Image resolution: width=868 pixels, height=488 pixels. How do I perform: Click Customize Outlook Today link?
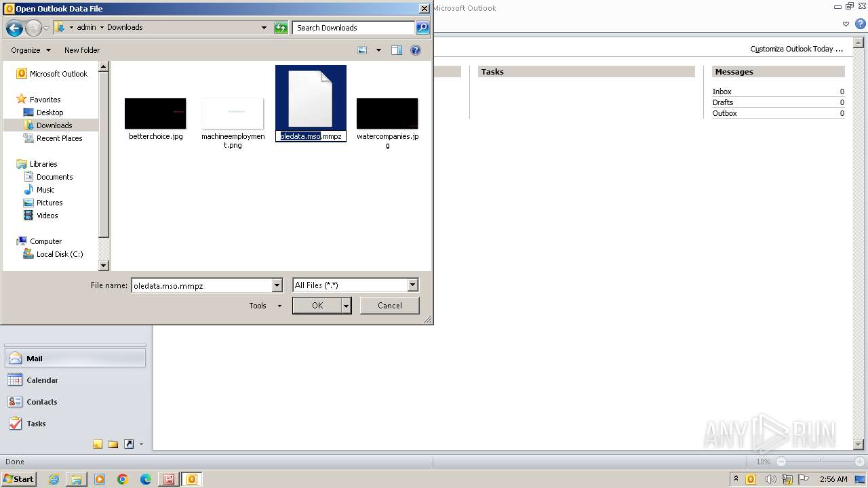click(x=796, y=49)
